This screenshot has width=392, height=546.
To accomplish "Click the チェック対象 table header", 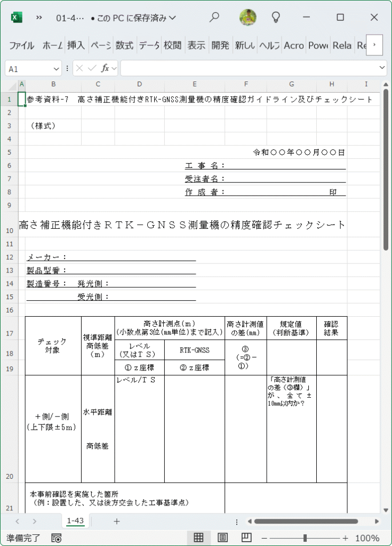I will (53, 346).
